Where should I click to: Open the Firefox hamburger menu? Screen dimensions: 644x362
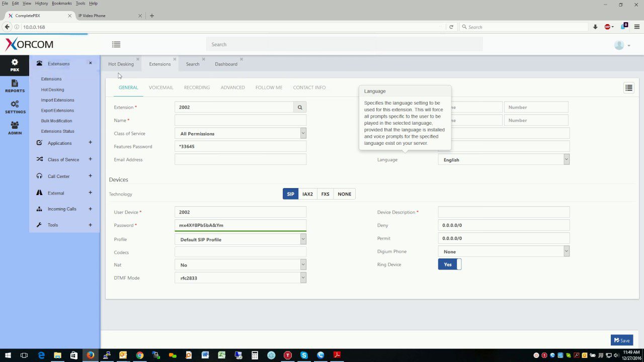(x=636, y=27)
